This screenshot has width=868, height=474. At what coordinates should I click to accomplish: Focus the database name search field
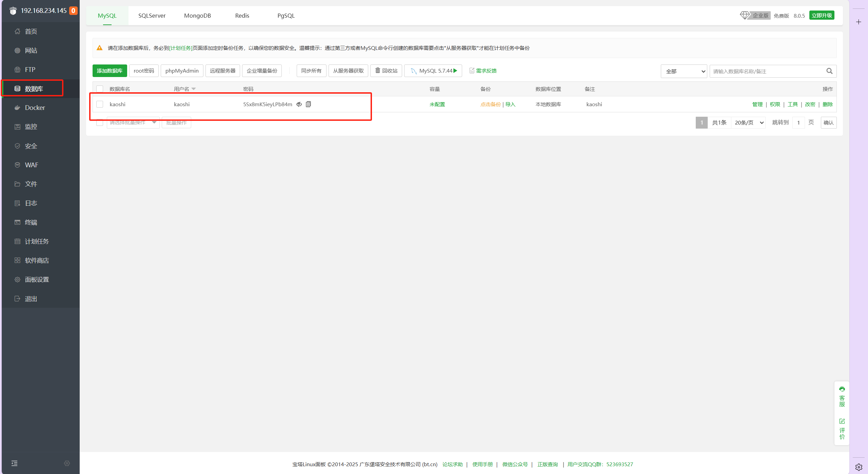pos(766,71)
